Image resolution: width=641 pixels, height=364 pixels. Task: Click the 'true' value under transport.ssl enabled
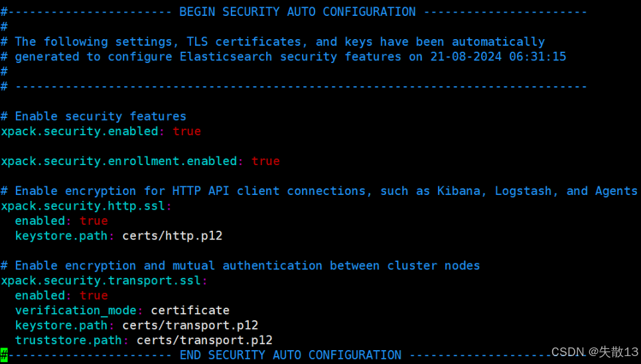click(94, 295)
